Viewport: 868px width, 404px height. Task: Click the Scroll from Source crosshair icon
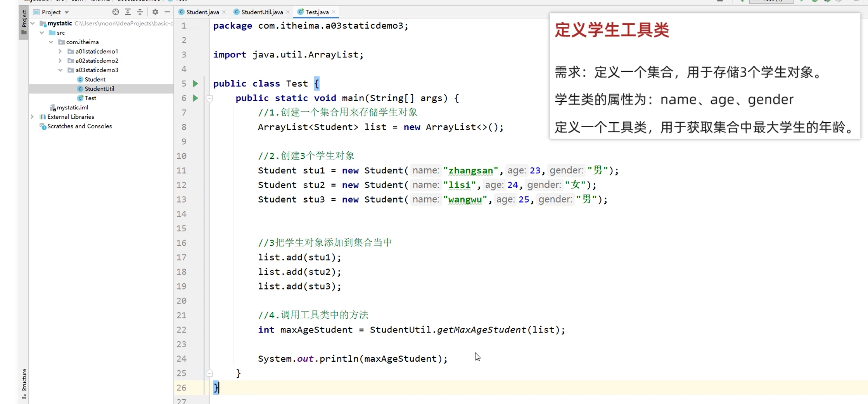[x=115, y=12]
